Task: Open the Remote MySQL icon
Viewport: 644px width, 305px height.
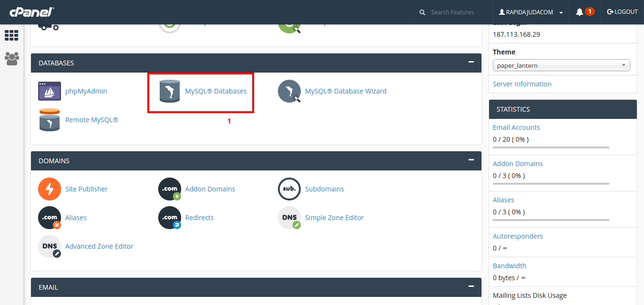Action: [x=50, y=120]
